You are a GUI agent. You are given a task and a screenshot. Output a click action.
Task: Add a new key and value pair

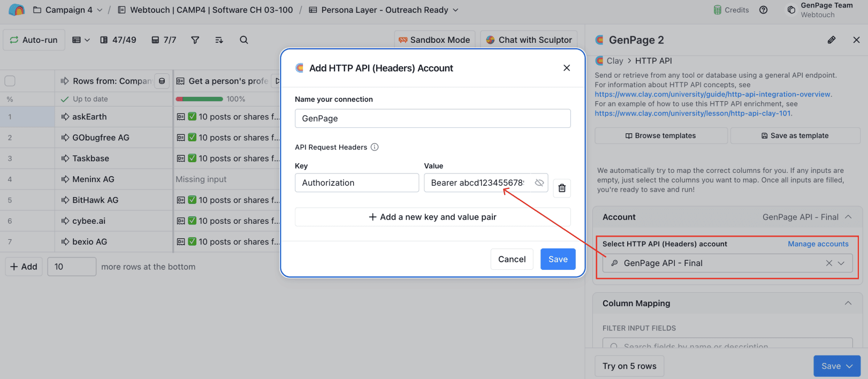[432, 217]
